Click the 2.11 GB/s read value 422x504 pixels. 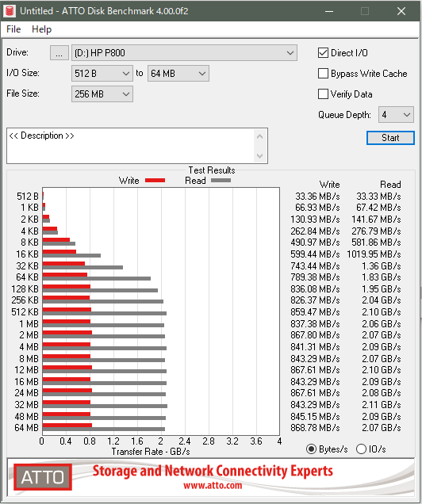tap(382, 405)
